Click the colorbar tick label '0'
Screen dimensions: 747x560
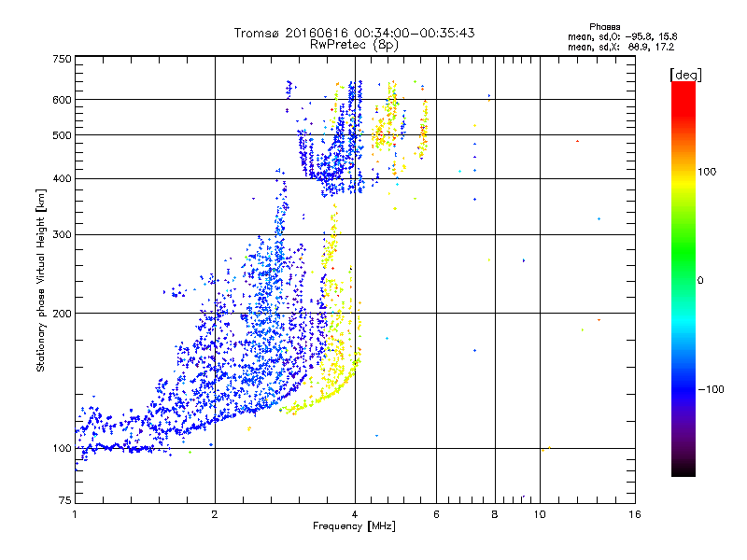point(700,281)
